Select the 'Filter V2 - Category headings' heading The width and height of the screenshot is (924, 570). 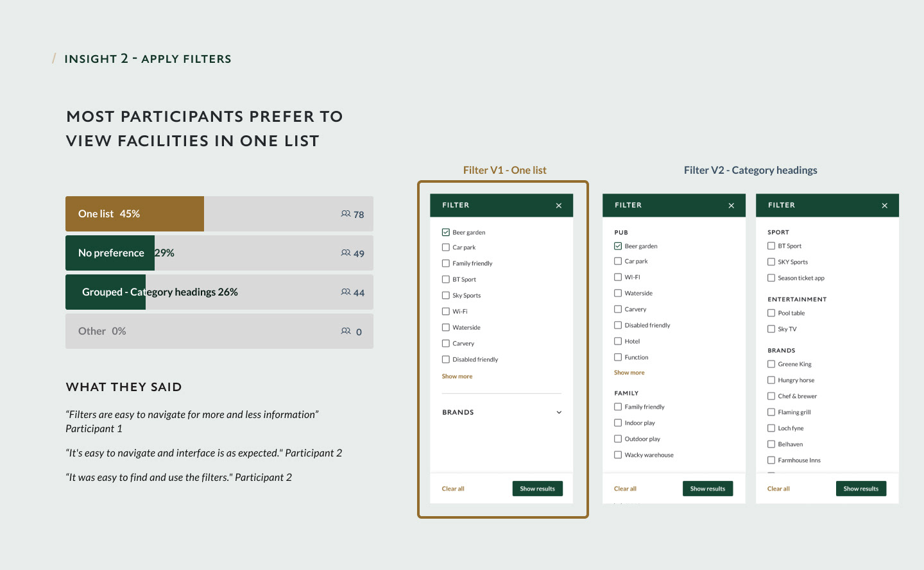click(750, 170)
